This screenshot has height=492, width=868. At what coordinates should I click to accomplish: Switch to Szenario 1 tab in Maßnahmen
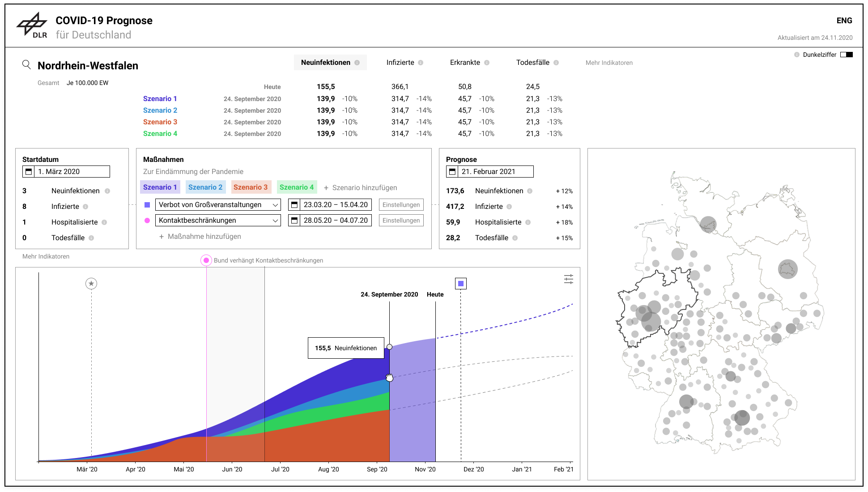pos(160,187)
